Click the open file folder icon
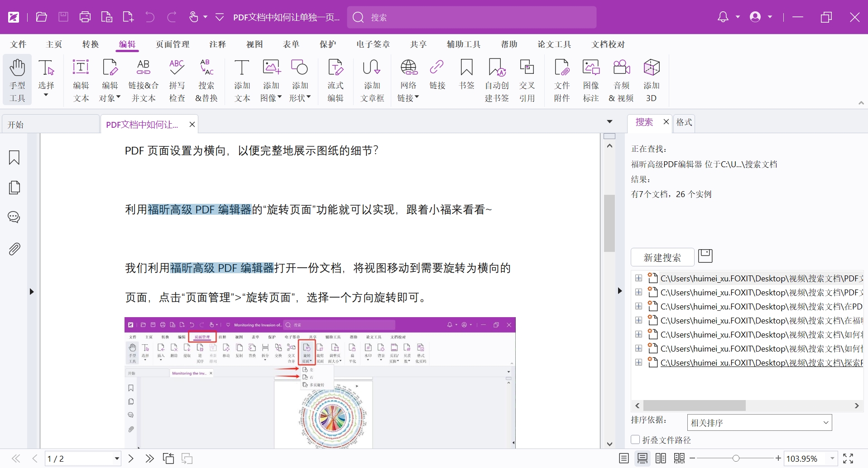Viewport: 868px width, 468px height. [x=41, y=17]
